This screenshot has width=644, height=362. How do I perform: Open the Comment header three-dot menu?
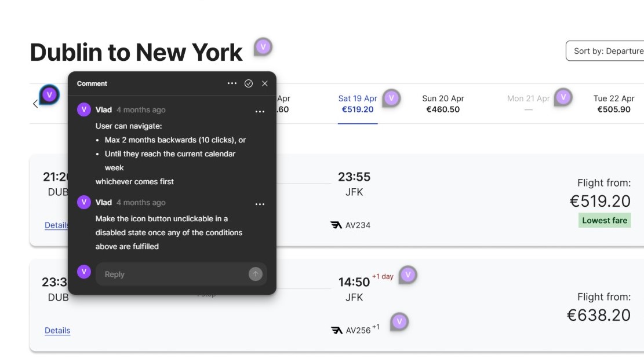tap(232, 83)
